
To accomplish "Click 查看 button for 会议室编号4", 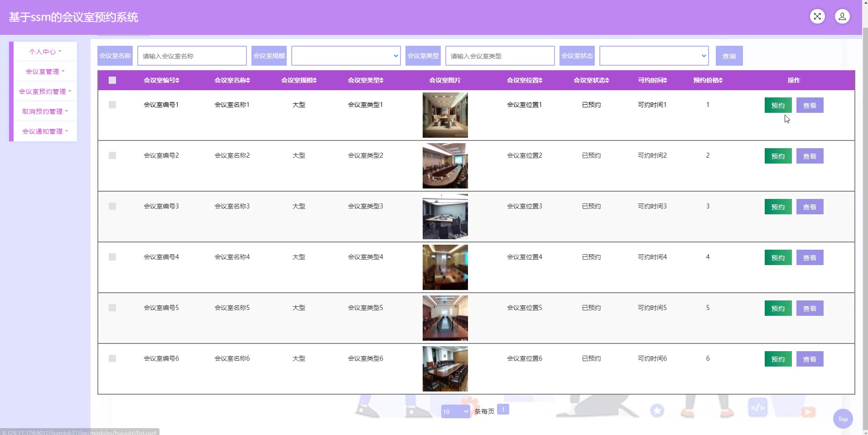I will (x=810, y=257).
